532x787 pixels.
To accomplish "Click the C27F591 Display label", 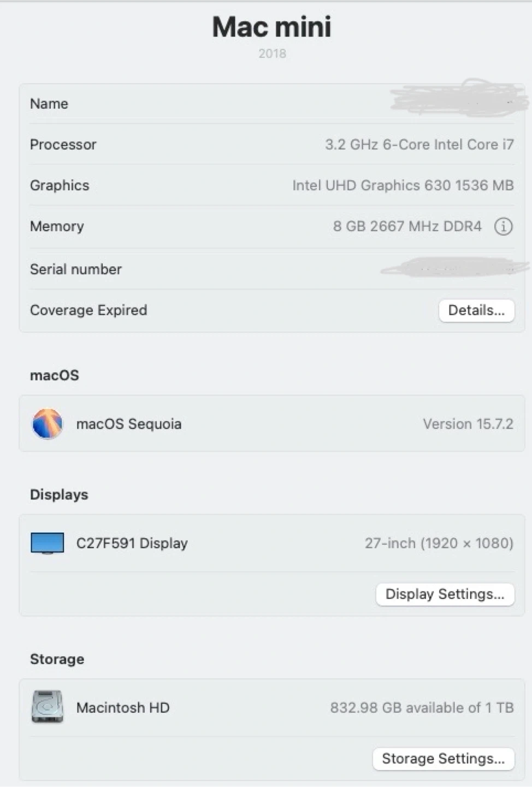I will [x=132, y=543].
